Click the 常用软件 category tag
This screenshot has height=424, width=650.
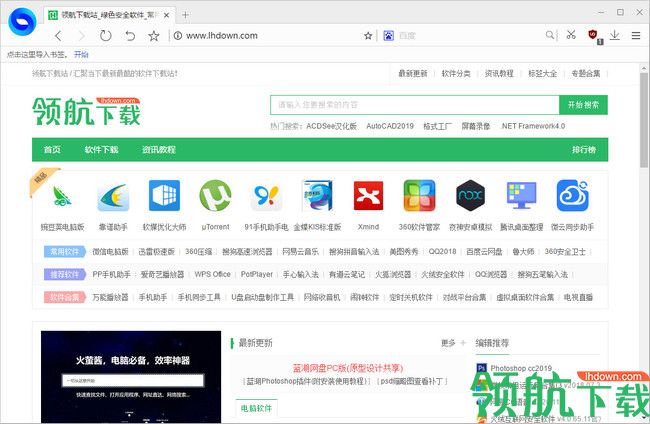[65, 252]
